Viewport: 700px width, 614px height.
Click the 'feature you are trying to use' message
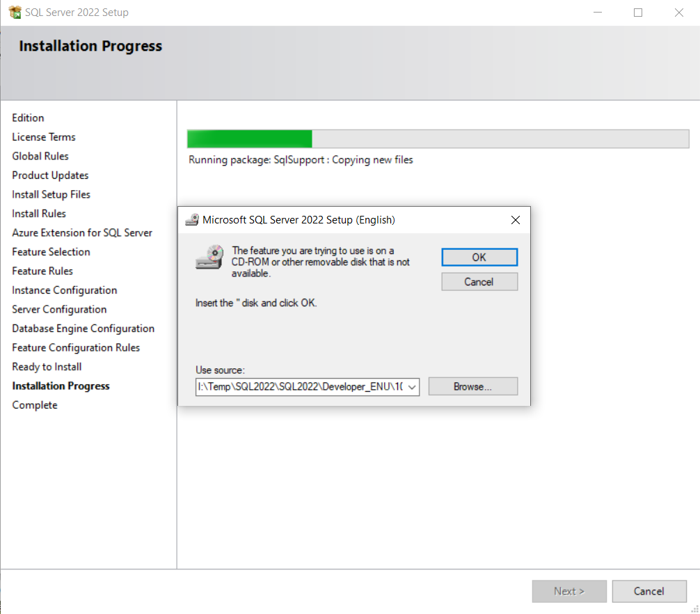click(x=321, y=262)
